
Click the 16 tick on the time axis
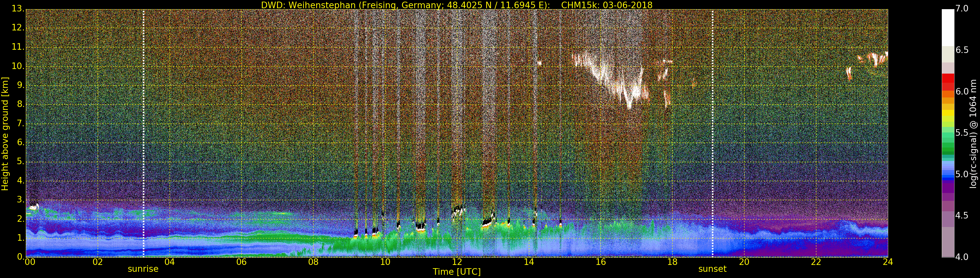(601, 262)
